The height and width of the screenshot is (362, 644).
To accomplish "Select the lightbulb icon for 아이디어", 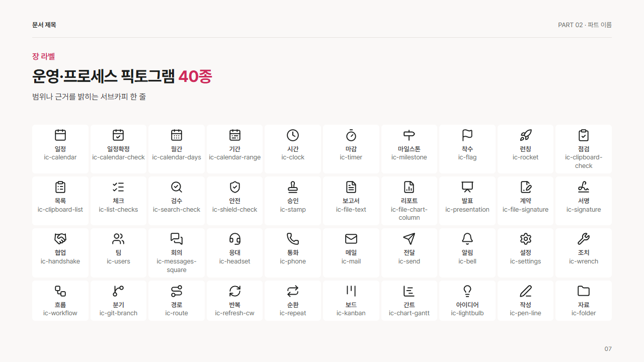I will pyautogui.click(x=467, y=291).
